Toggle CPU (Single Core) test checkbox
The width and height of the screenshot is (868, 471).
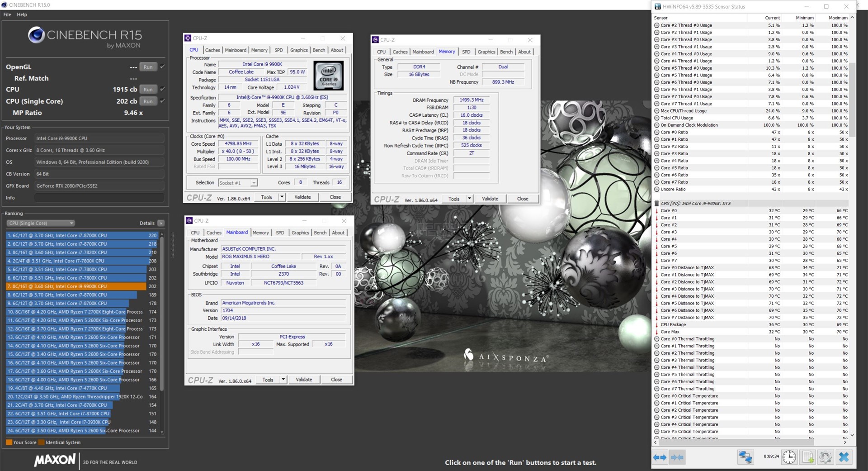tap(162, 101)
